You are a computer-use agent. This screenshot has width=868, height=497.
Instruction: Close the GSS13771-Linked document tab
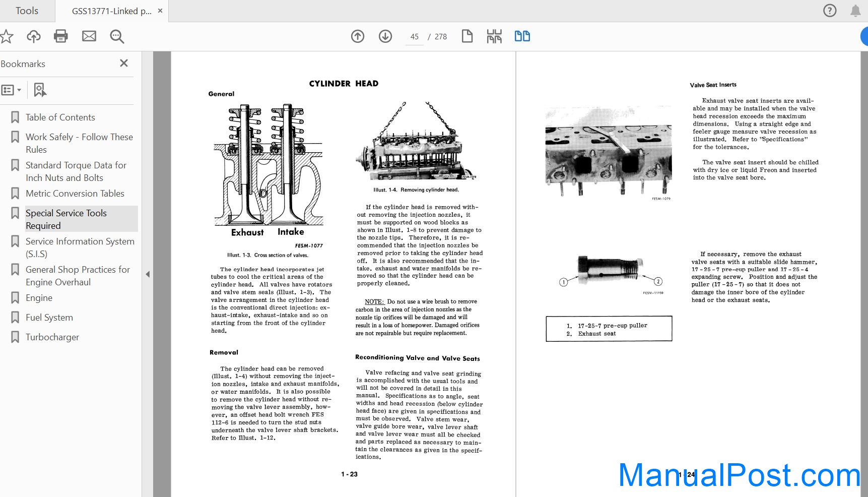pos(160,11)
